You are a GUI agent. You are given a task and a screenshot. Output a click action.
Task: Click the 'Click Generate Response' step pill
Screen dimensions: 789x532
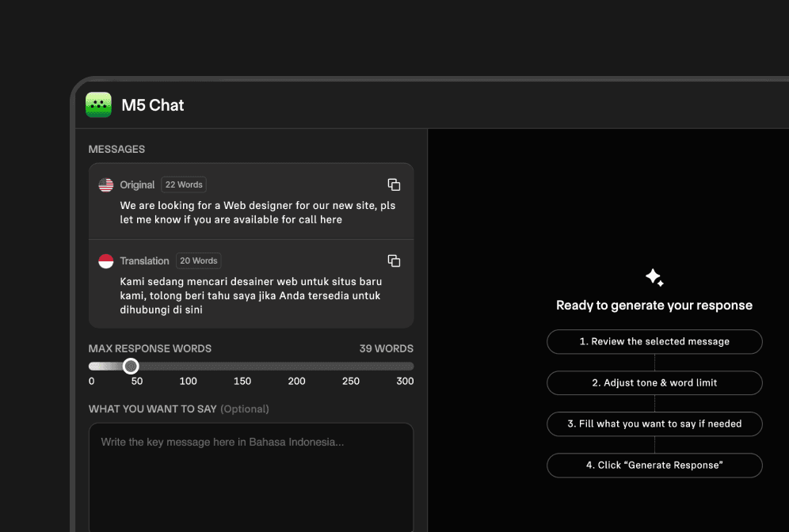coord(654,465)
